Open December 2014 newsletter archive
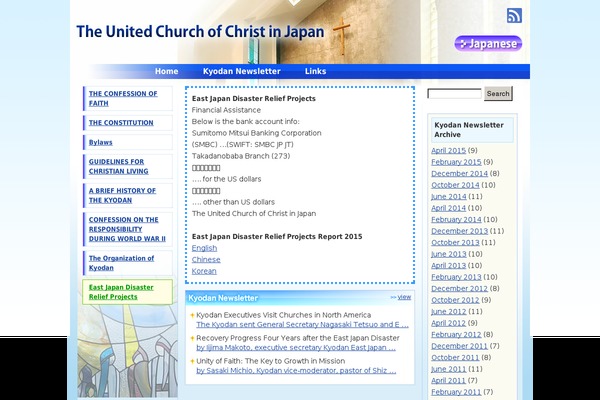 [x=460, y=173]
